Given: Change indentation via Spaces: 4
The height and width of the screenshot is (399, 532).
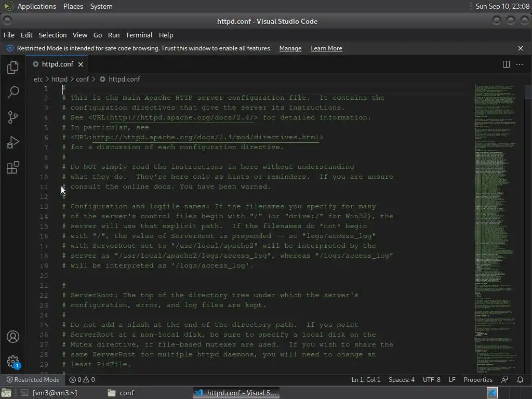Looking at the screenshot, I should click(x=402, y=380).
